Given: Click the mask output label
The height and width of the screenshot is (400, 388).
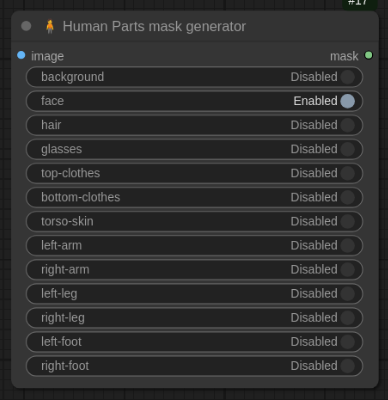Looking at the screenshot, I should pos(344,56).
